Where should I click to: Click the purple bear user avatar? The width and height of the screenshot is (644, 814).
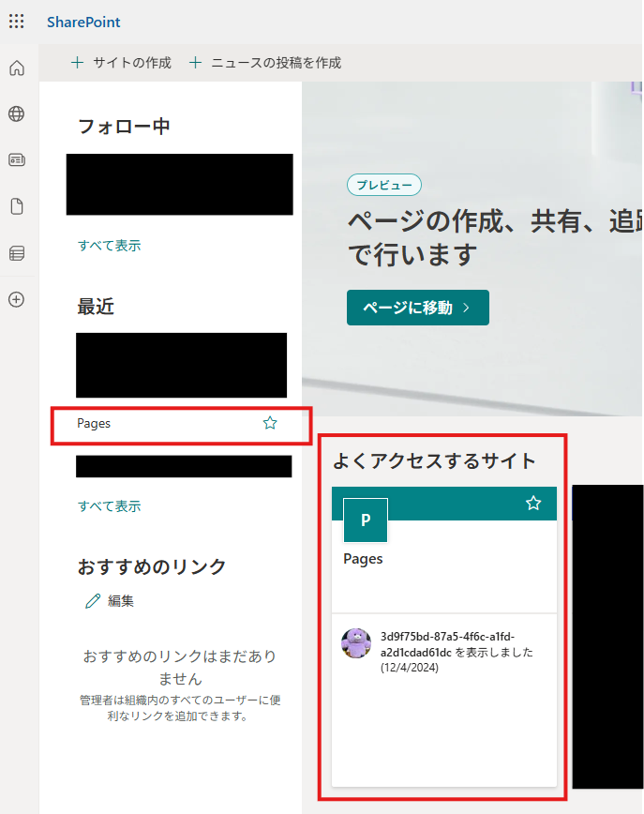(x=356, y=643)
